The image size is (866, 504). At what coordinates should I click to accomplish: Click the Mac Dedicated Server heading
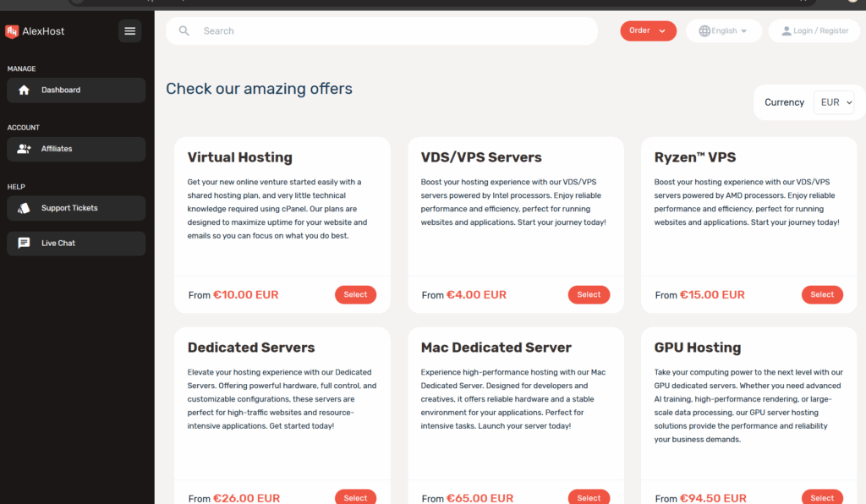(x=496, y=348)
